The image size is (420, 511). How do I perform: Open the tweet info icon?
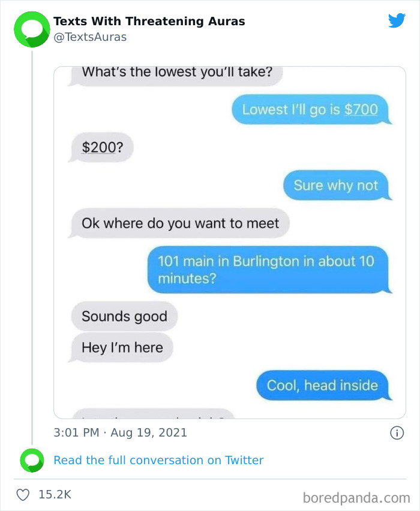click(x=397, y=432)
